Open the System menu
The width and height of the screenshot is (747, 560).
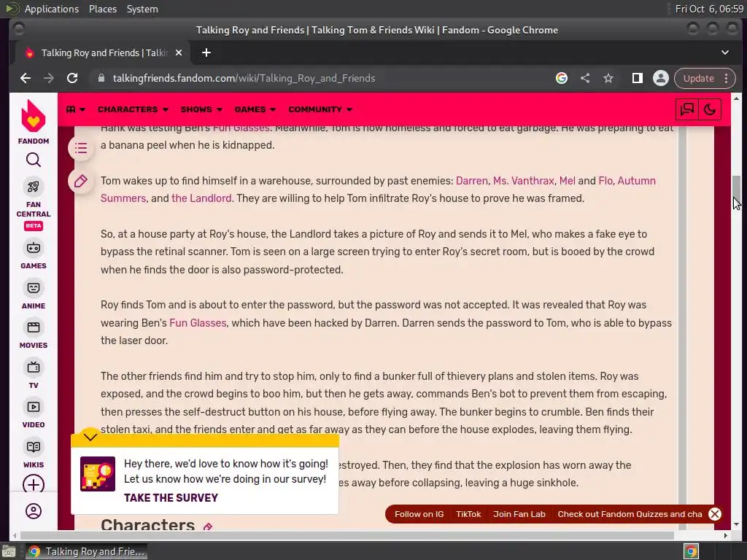coord(142,9)
